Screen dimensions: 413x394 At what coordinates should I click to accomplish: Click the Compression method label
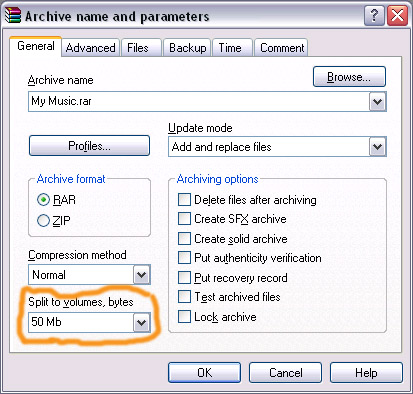point(77,255)
